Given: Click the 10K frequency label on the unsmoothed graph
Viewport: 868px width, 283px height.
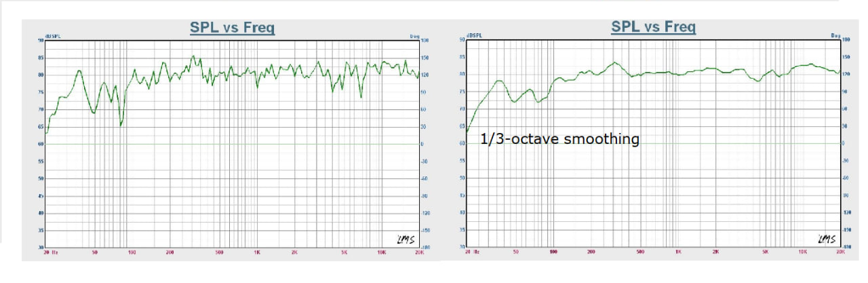Looking at the screenshot, I should (381, 252).
